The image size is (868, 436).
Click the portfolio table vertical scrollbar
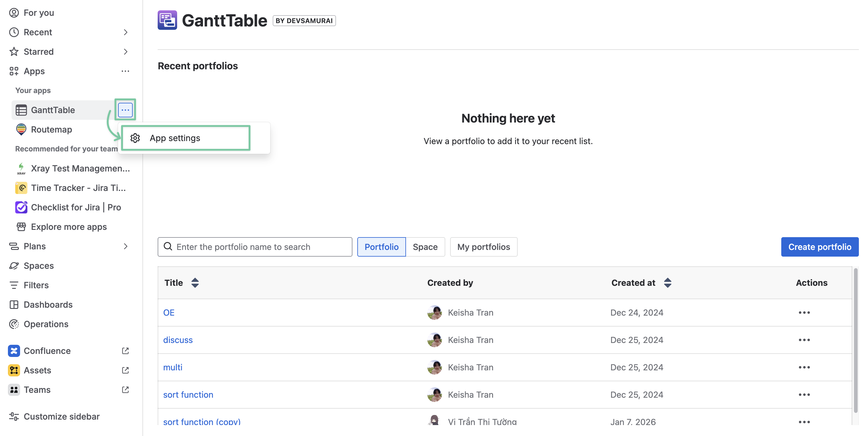[x=856, y=340]
